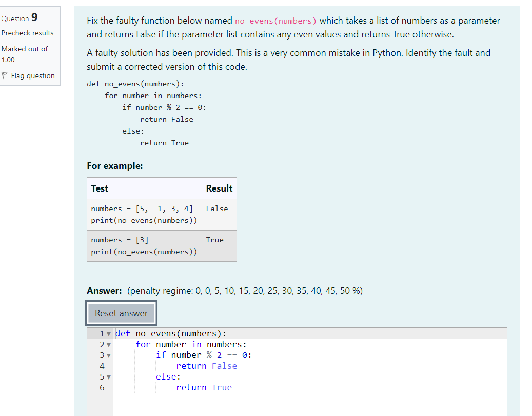The image size is (532, 416).
Task: Collapse the else-block fold arrow on line 5
Action: (109, 377)
